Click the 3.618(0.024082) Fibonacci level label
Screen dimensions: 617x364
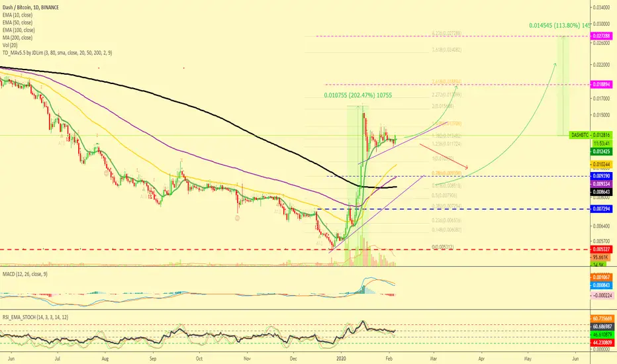pyautogui.click(x=447, y=50)
